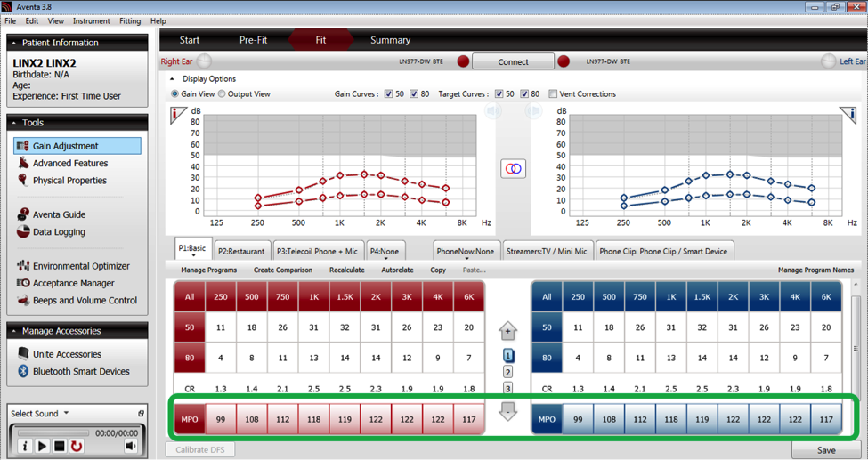Click the speaker volume icon

131,446
